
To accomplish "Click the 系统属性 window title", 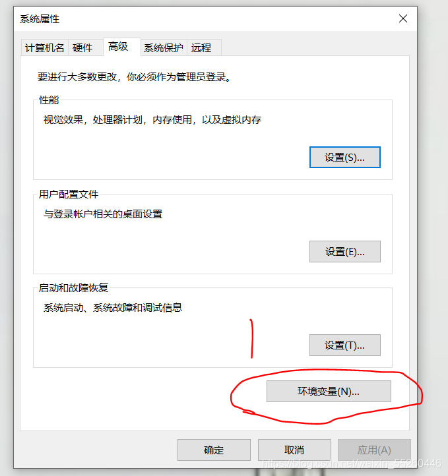I will click(40, 19).
